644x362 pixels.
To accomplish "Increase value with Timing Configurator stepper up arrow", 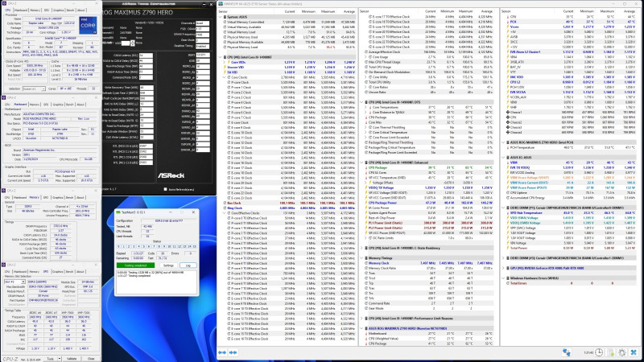I will click(132, 42).
